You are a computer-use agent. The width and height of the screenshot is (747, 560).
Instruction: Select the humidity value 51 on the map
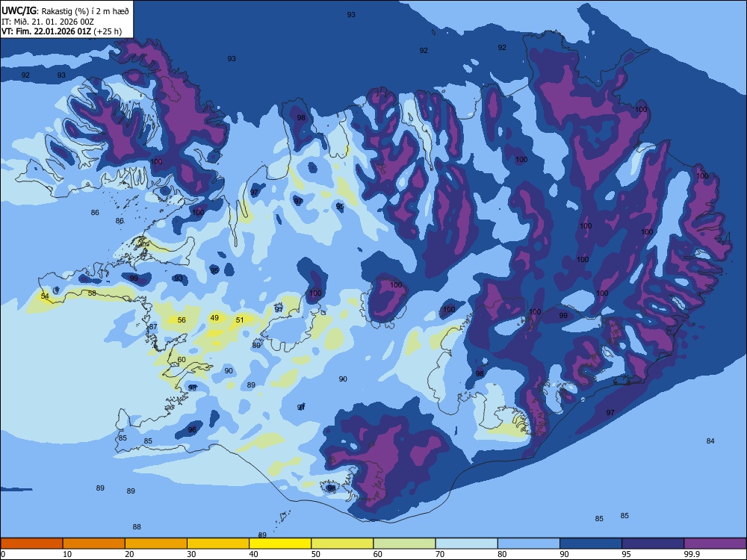[x=240, y=320]
